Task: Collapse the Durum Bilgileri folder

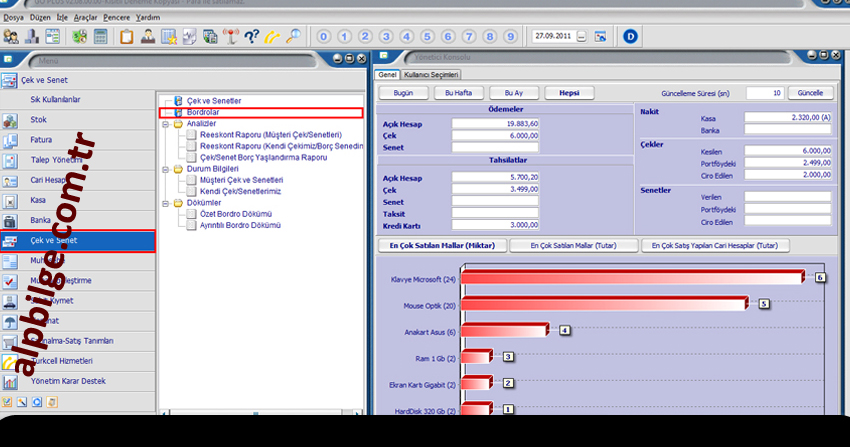Action: (x=165, y=169)
